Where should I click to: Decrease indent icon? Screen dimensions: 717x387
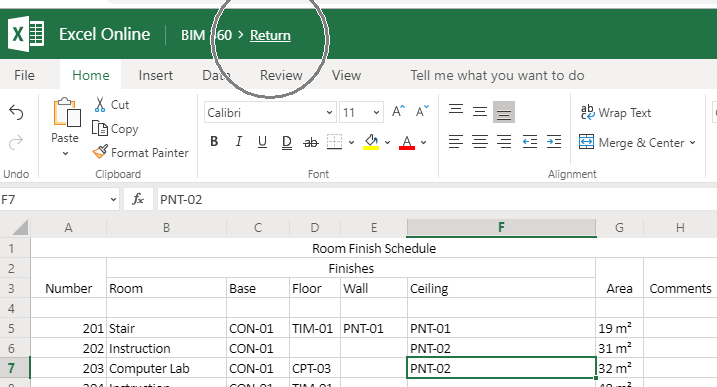[530, 142]
